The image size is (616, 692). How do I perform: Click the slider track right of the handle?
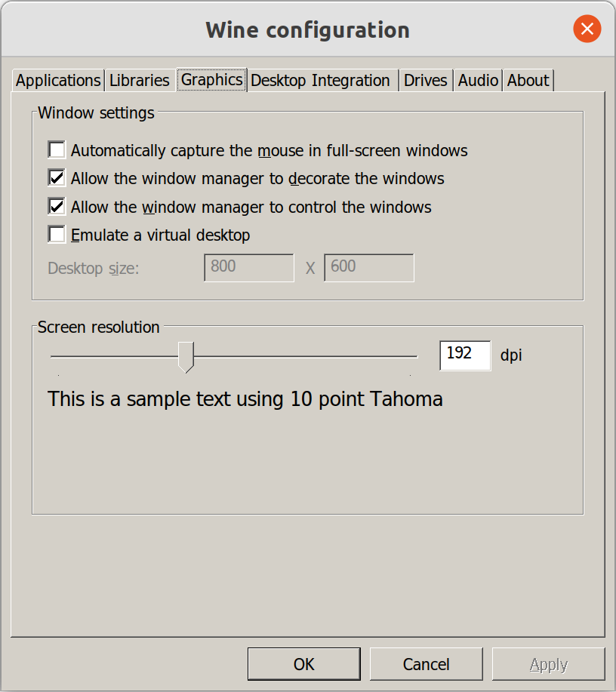(x=306, y=356)
